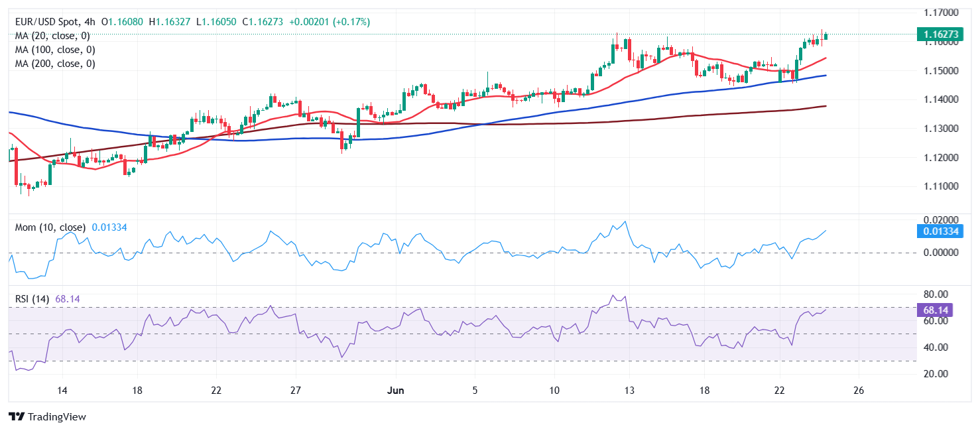Screen dimensions: 980x431
Task: Click the 1.17000 price scale label
Action: (942, 13)
